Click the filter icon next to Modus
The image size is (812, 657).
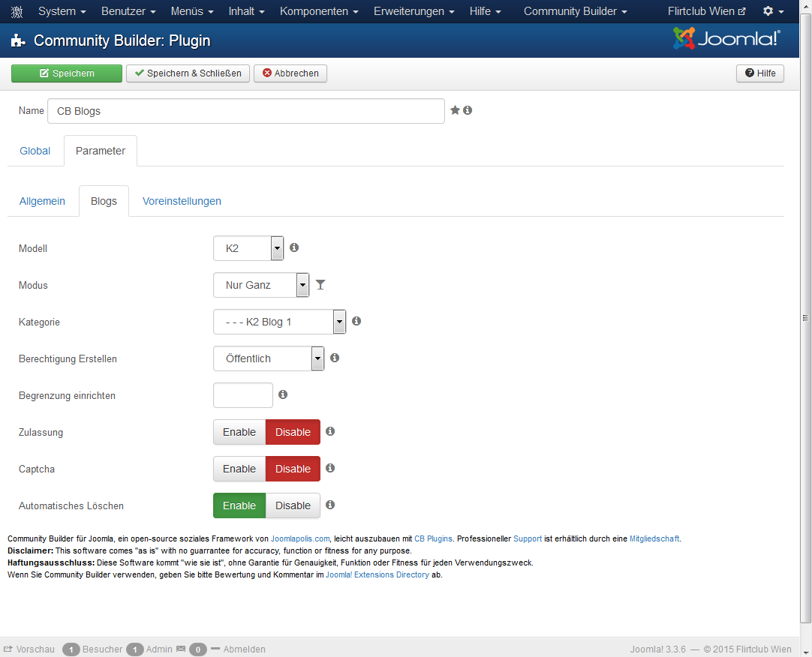pyautogui.click(x=320, y=285)
